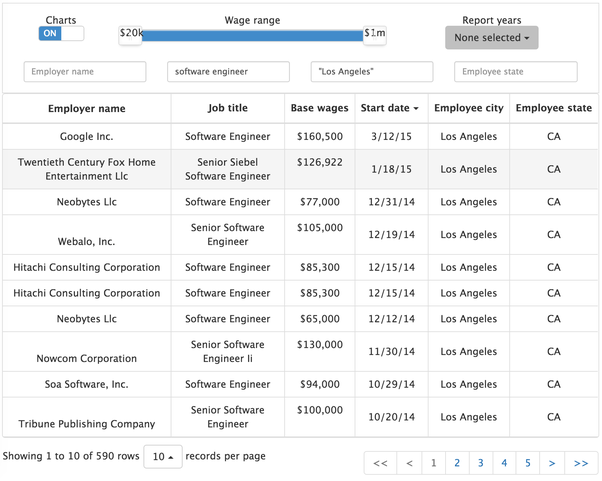Click the 12/19/14 start date cell
The width and height of the screenshot is (602, 481).
(x=391, y=235)
